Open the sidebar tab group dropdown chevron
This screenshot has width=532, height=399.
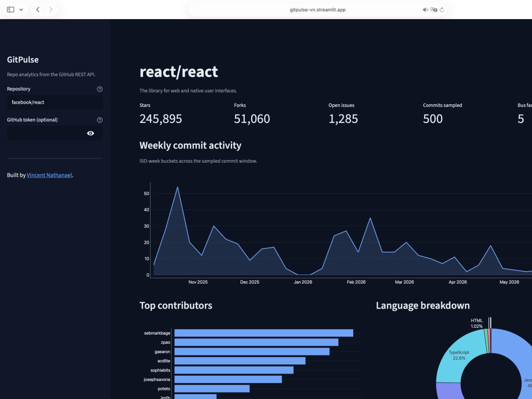(x=21, y=10)
